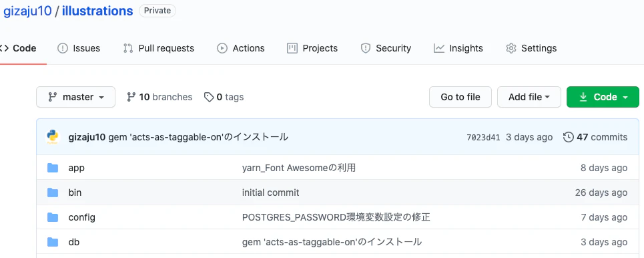This screenshot has height=258, width=644.
Task: Open the bin folder icon
Action: (53, 192)
